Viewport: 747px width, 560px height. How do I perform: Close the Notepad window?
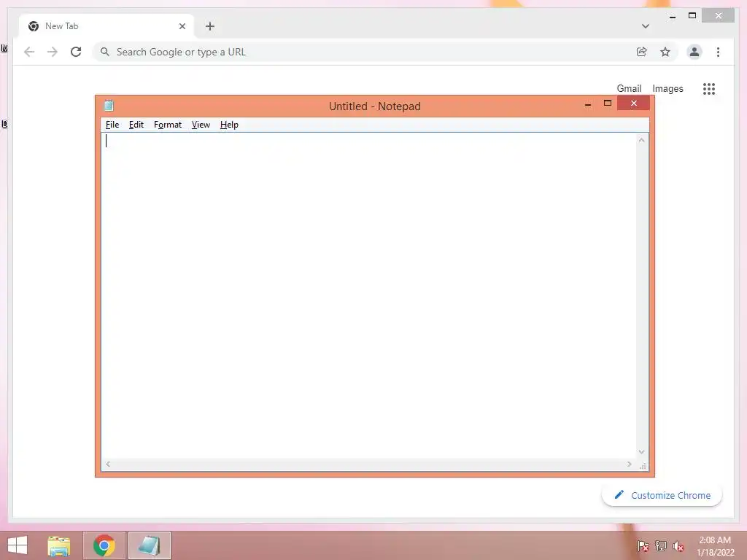point(634,103)
